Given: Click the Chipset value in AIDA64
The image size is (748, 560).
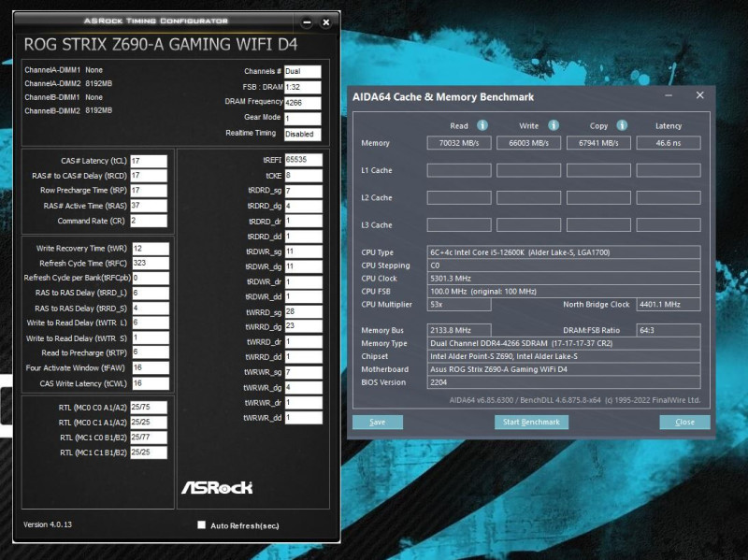Looking at the screenshot, I should [564, 356].
